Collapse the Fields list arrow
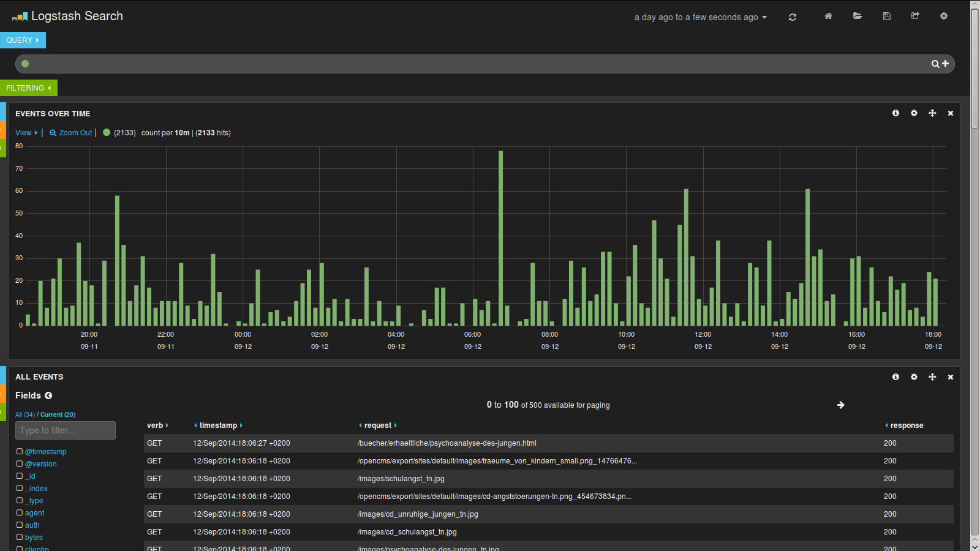This screenshot has height=551, width=980. (48, 395)
